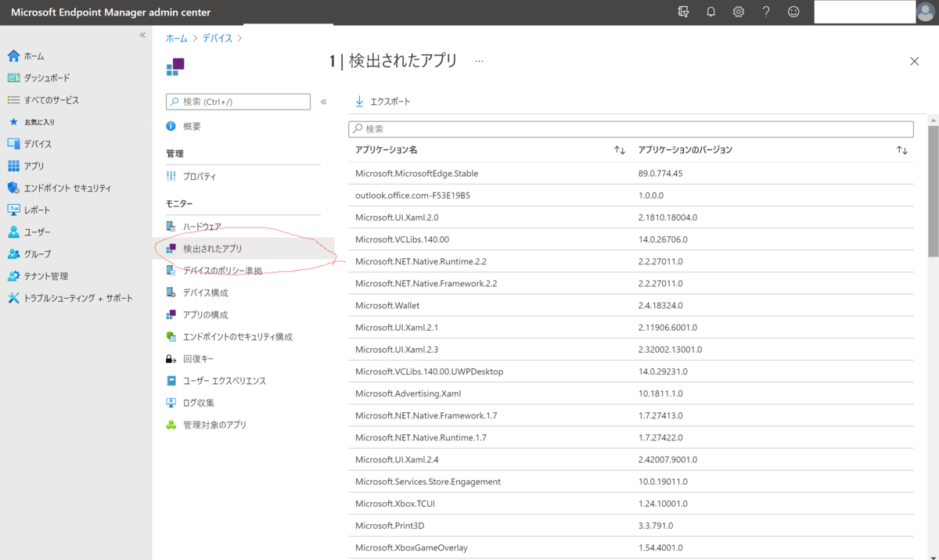
Task: Select Microsoft.Advertising.Xaml row
Action: click(631, 393)
